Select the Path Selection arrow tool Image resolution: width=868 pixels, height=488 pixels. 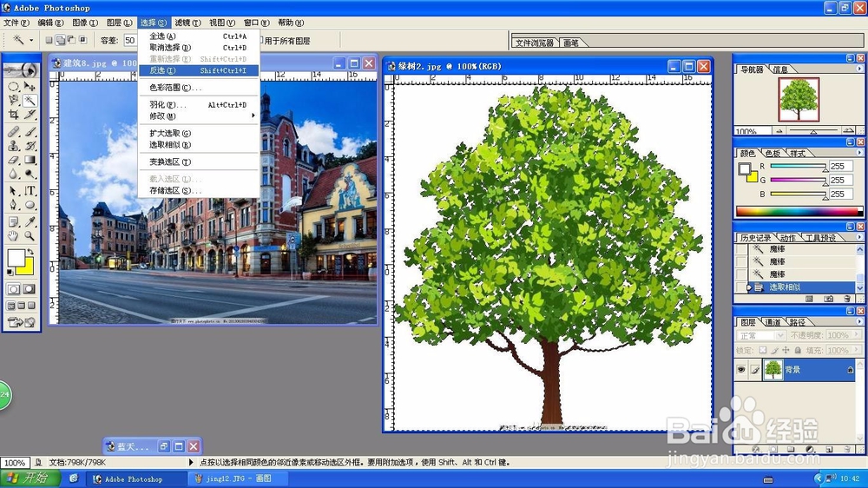point(13,190)
